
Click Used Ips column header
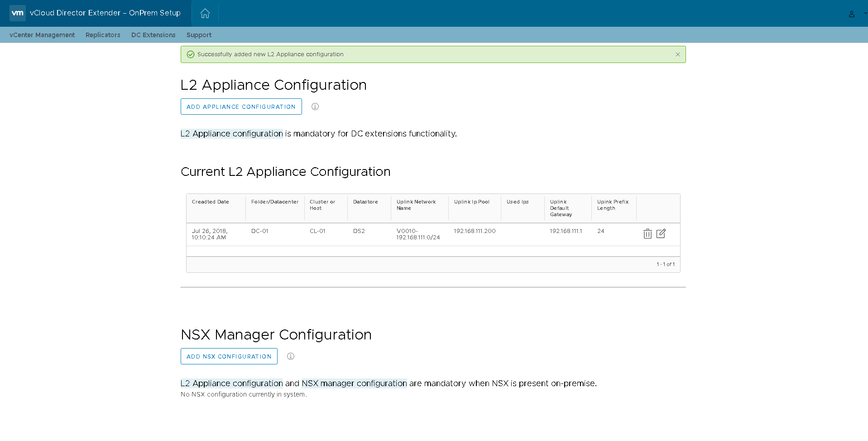coord(518,202)
